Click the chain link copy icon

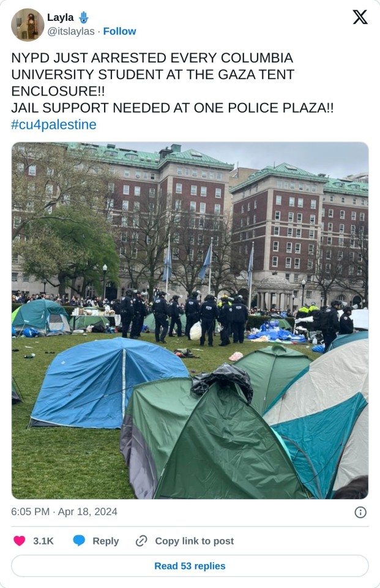(141, 541)
